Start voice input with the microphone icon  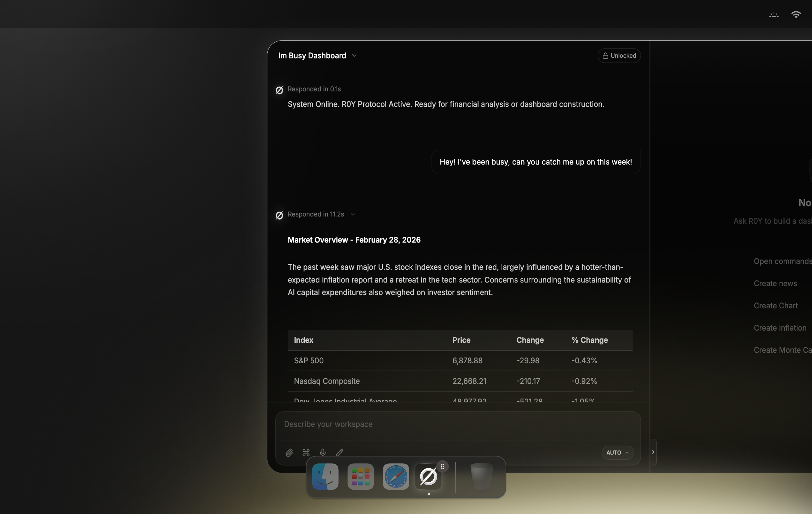tap(323, 452)
